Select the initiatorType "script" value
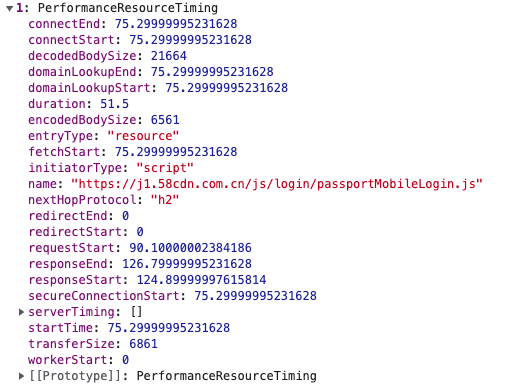The image size is (532, 384). [x=165, y=168]
